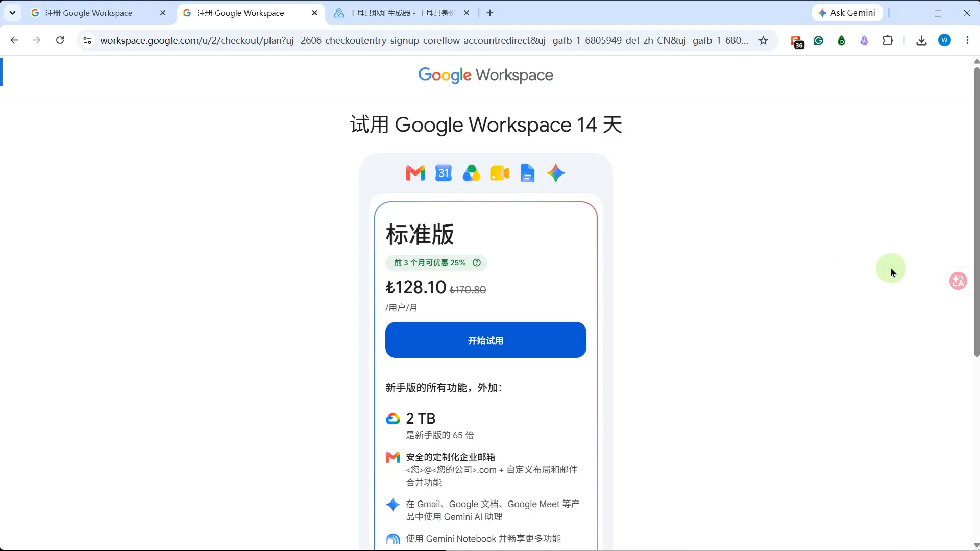Click the Google Docs icon

pos(528,173)
